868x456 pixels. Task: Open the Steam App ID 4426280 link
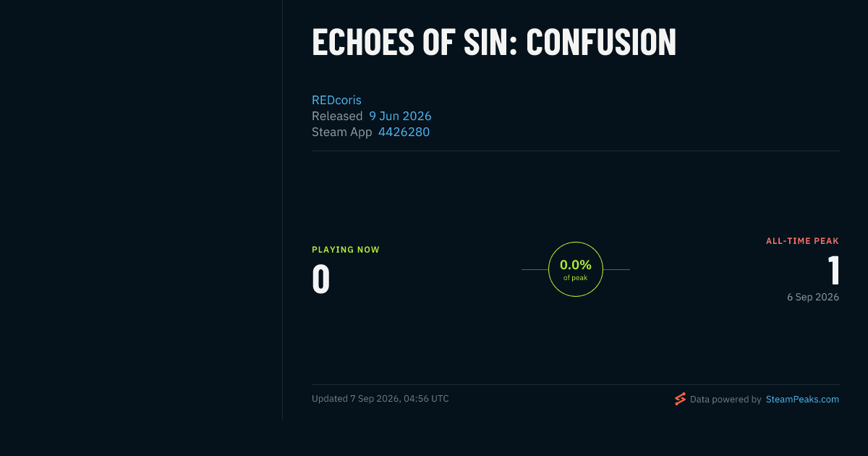(x=404, y=132)
